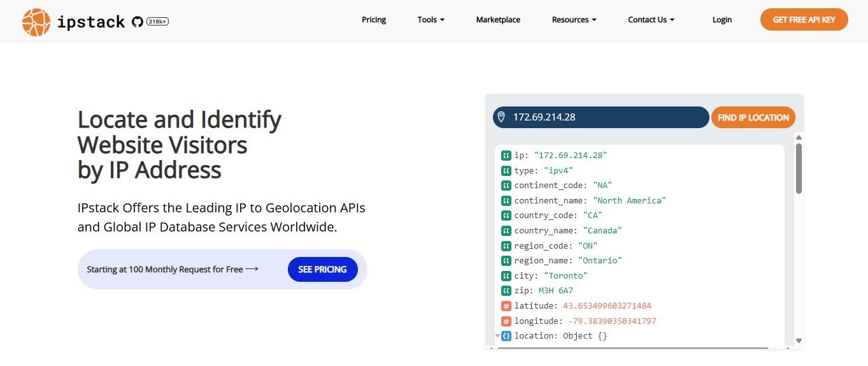Click the FIND IP LOCATION button
The width and height of the screenshot is (868, 366).
click(753, 117)
